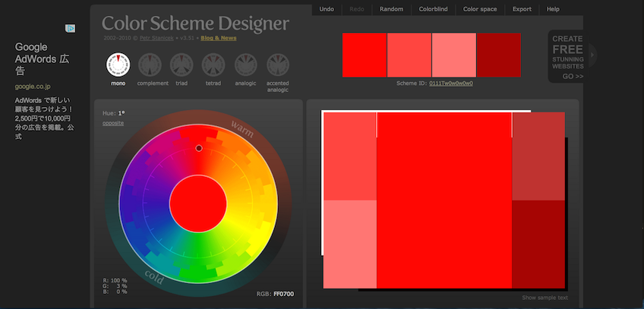The height and width of the screenshot is (309, 644).
Task: Click the red center circle of wheel
Action: 198,204
